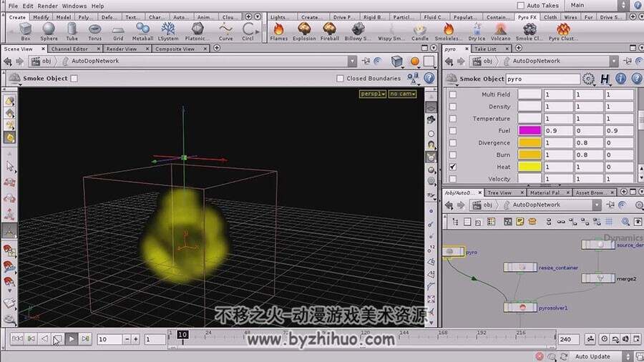Click the Pyro Cluster tool
This screenshot has height=362, width=644.
click(x=563, y=31)
